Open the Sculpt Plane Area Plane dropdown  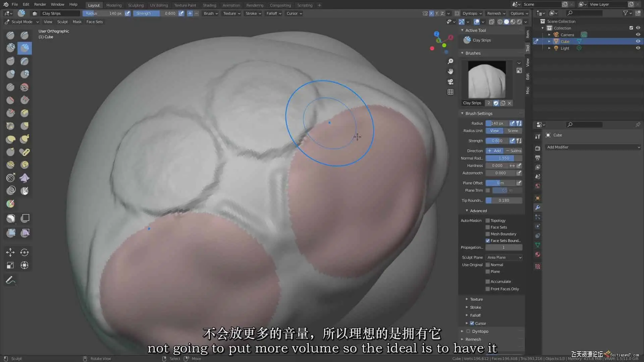click(504, 257)
